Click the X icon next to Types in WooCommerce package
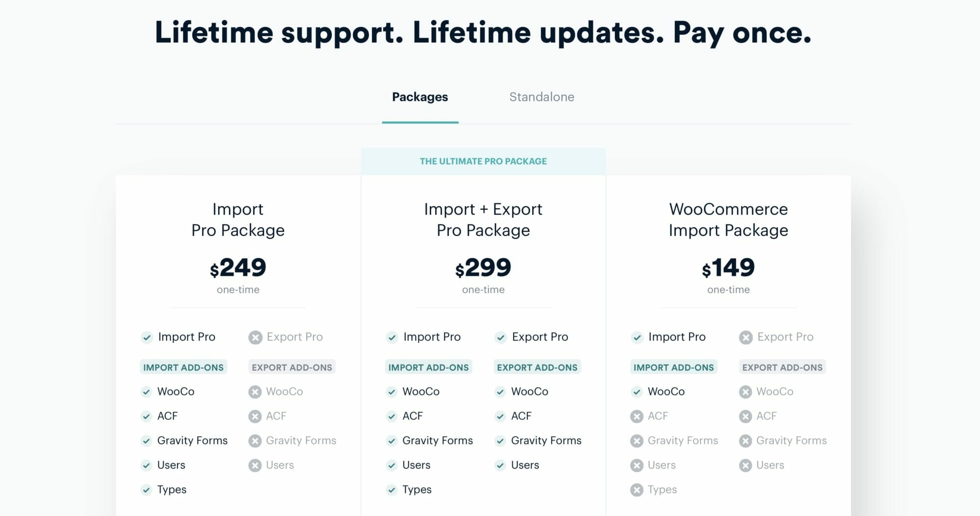 pos(637,490)
